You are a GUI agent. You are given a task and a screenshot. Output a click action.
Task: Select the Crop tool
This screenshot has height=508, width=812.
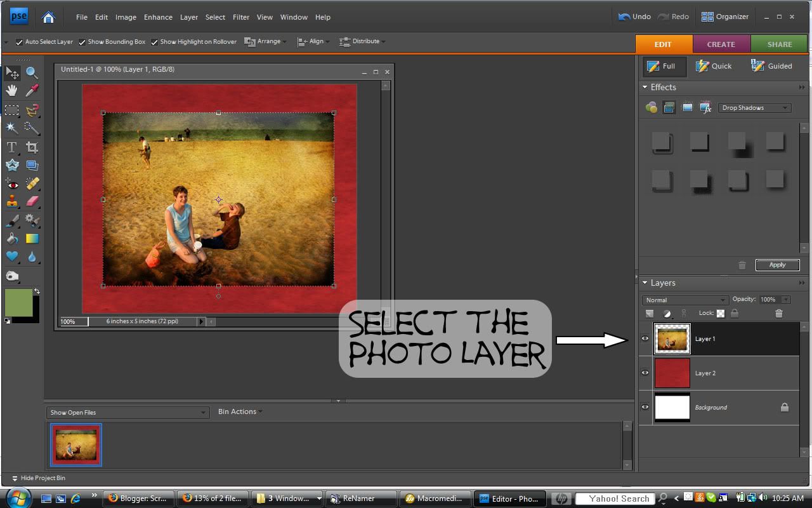pyautogui.click(x=32, y=147)
